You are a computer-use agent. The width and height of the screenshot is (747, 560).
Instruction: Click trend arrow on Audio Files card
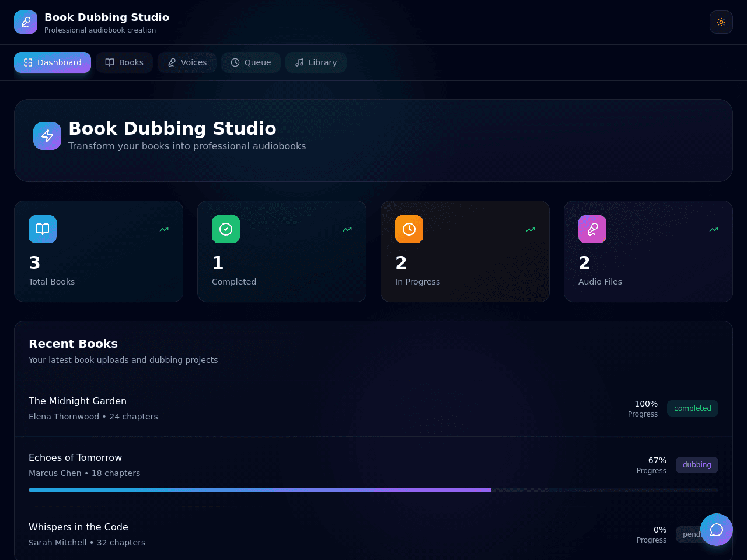coord(714,229)
